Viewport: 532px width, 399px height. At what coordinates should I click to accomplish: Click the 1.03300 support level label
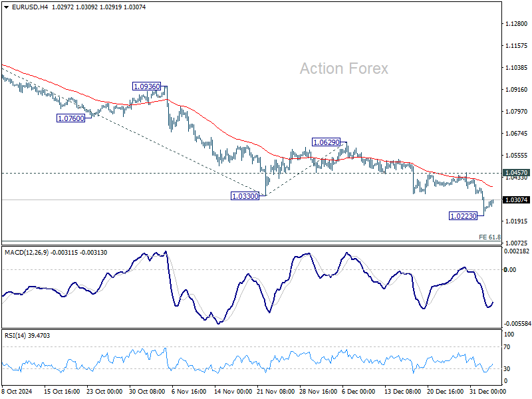coord(245,196)
